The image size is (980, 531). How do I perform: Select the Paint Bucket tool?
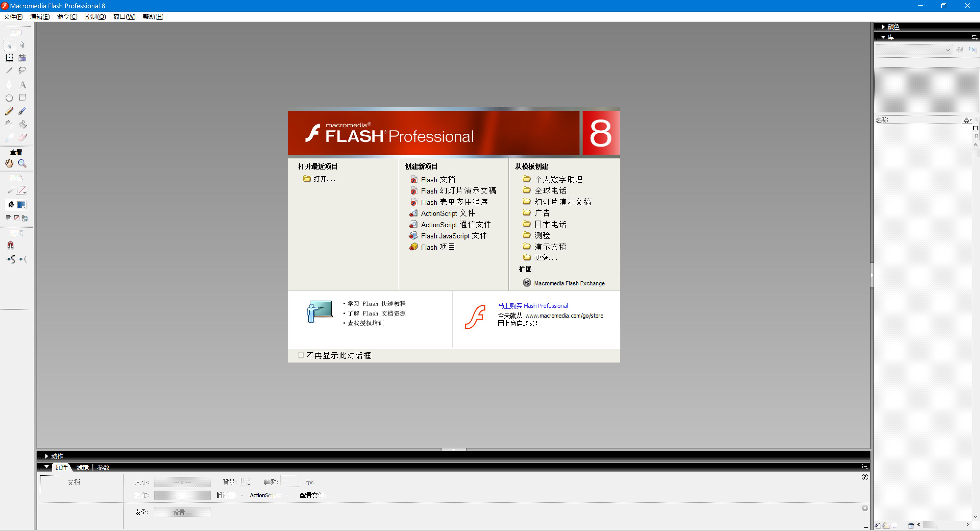pyautogui.click(x=22, y=124)
